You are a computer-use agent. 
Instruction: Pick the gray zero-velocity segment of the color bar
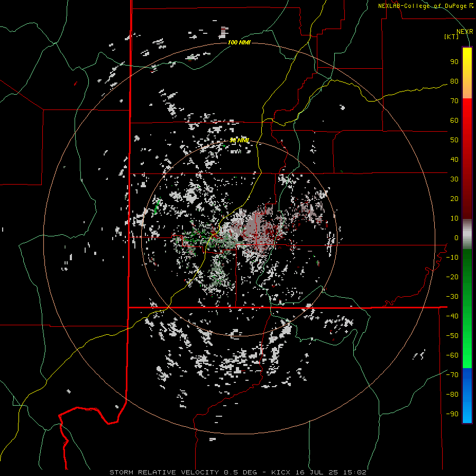pos(467,234)
